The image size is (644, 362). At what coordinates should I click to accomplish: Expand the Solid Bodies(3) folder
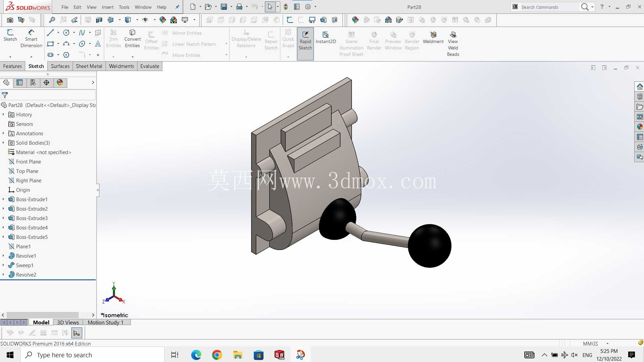click(x=3, y=143)
